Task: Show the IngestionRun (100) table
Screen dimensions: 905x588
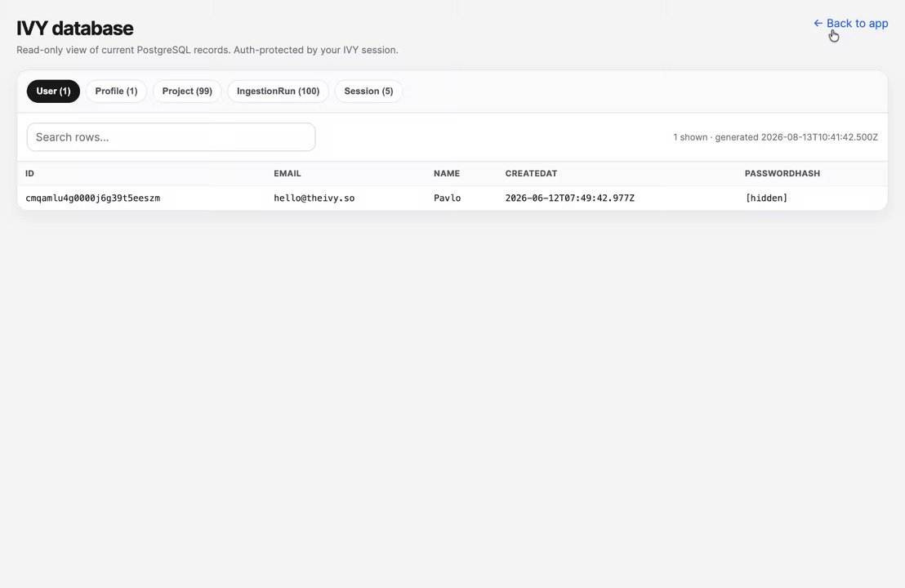Action: click(x=278, y=91)
